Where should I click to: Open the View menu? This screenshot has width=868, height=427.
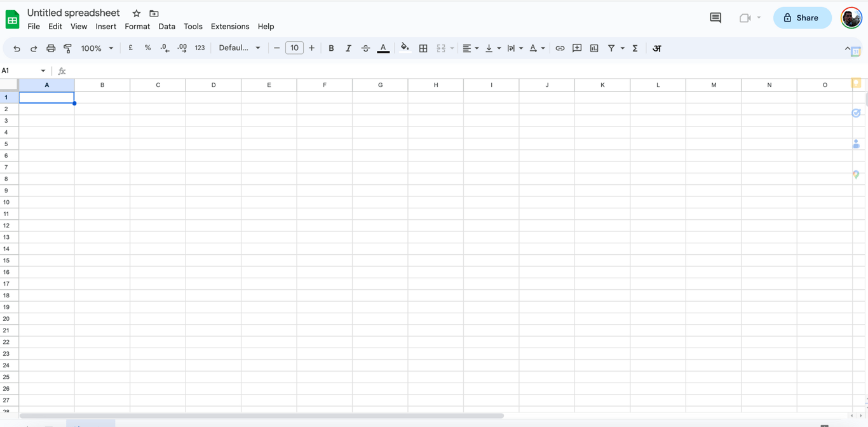click(79, 27)
